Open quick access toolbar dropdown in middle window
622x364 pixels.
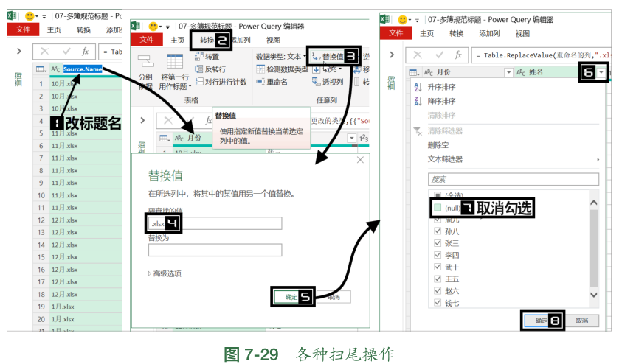click(x=167, y=27)
